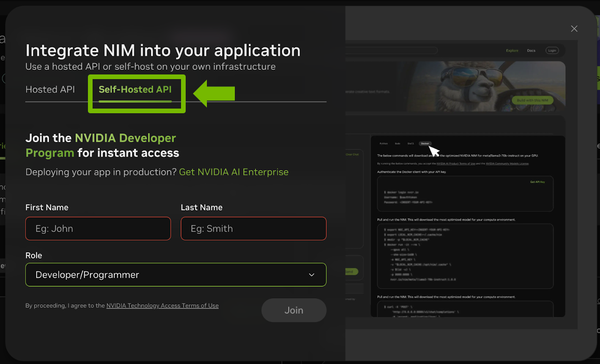Viewport: 600px width, 364px height.
Task: Click the Login button
Action: (552, 50)
